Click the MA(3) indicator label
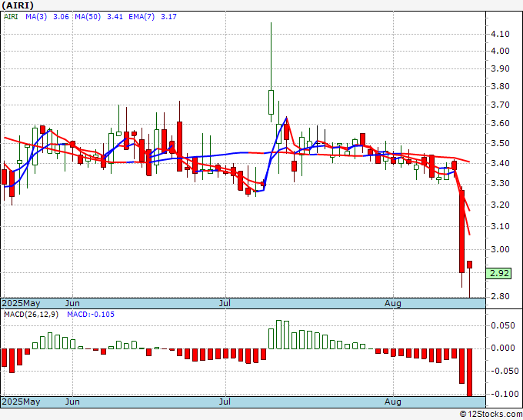 click(x=36, y=17)
